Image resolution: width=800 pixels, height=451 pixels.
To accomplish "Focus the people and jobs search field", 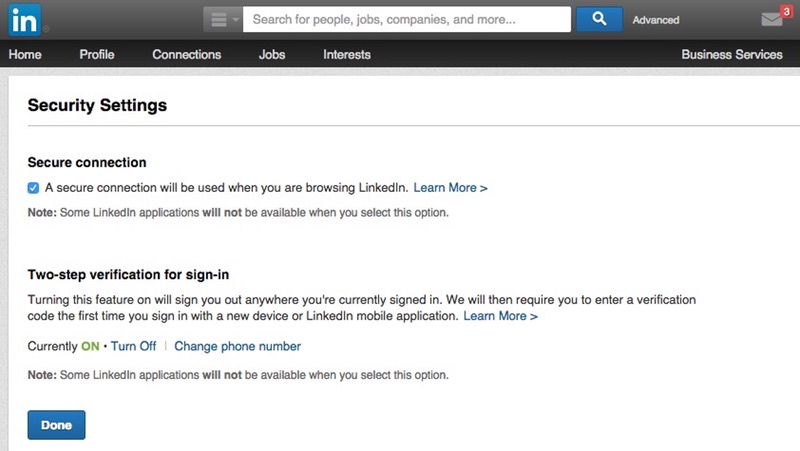I will [407, 19].
